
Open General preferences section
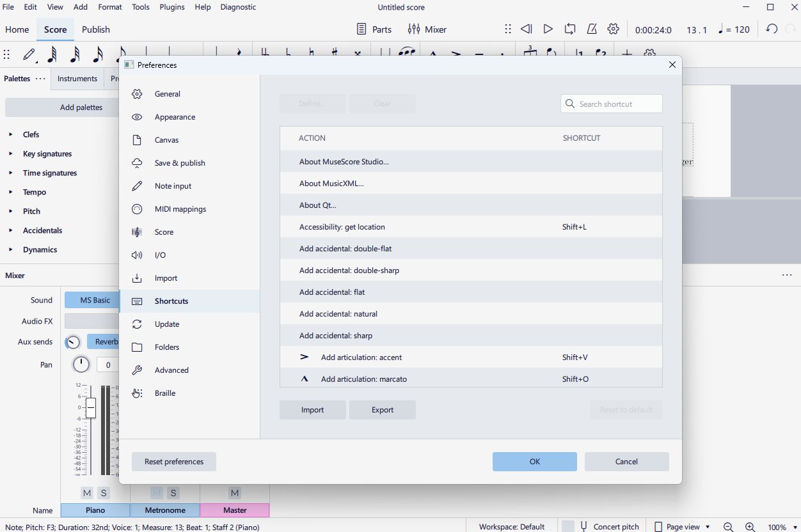189,94
